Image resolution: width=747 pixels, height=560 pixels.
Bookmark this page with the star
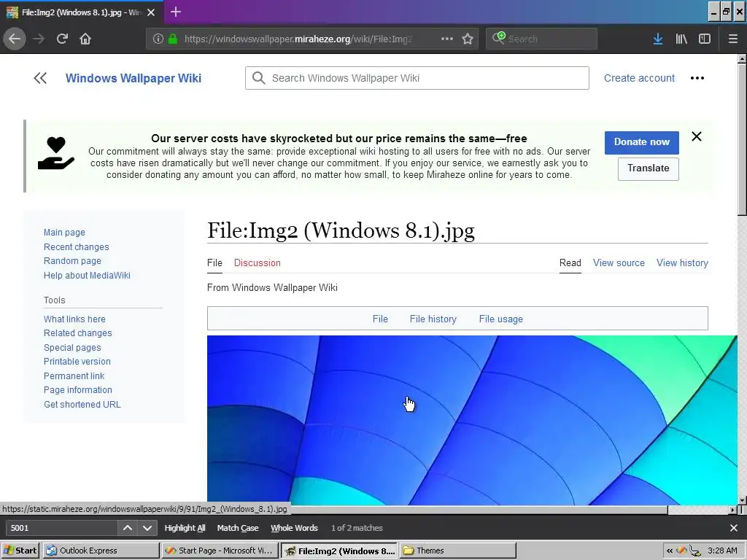point(468,39)
